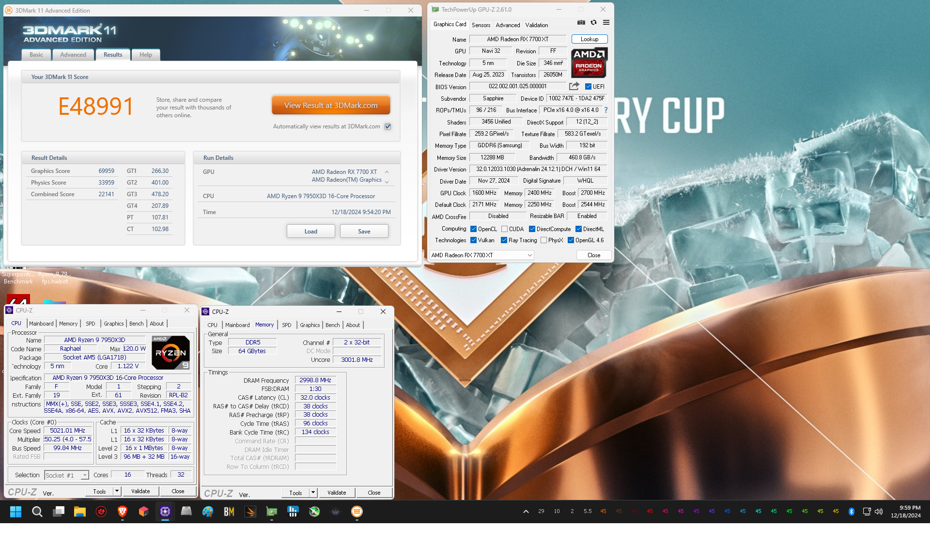Select the GPU-Z graphics card taskbar icon
The height and width of the screenshot is (560, 930).
pos(272,512)
